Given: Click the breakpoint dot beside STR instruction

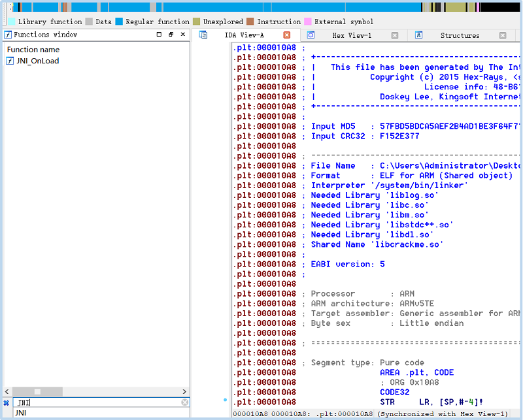Looking at the screenshot, I should click(225, 400).
